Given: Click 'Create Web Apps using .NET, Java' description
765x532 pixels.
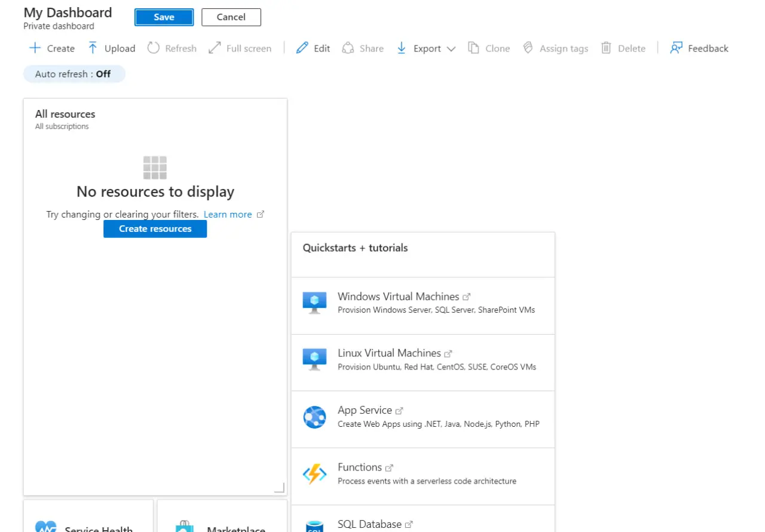Looking at the screenshot, I should click(x=438, y=424).
